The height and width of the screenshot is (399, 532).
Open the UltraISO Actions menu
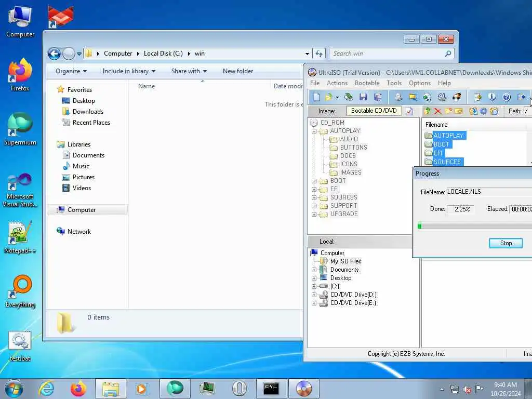tap(337, 83)
